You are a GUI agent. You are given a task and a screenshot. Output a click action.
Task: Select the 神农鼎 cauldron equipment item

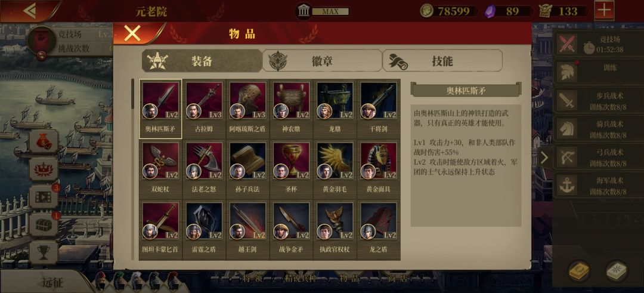[291, 109]
